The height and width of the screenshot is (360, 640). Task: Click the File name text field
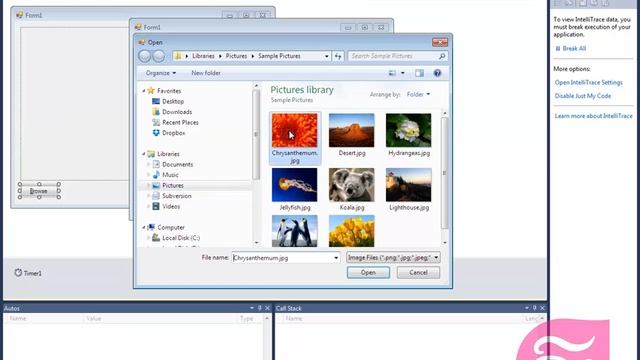(282, 258)
